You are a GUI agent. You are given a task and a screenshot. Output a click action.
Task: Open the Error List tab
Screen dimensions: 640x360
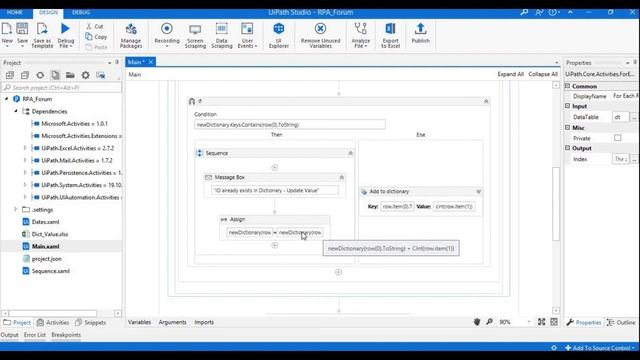[x=35, y=335]
